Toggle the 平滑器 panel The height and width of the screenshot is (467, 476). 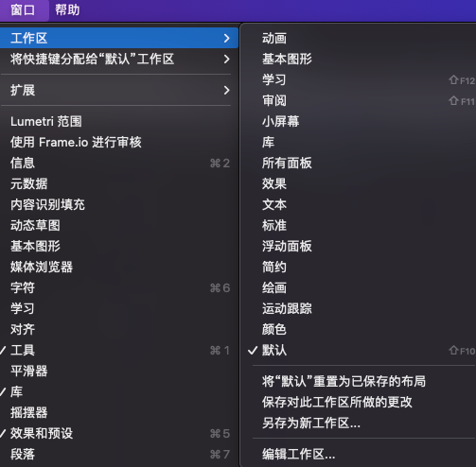[119, 371]
